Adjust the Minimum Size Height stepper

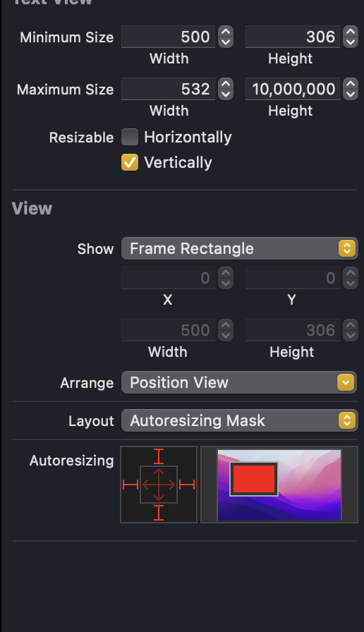[x=351, y=37]
